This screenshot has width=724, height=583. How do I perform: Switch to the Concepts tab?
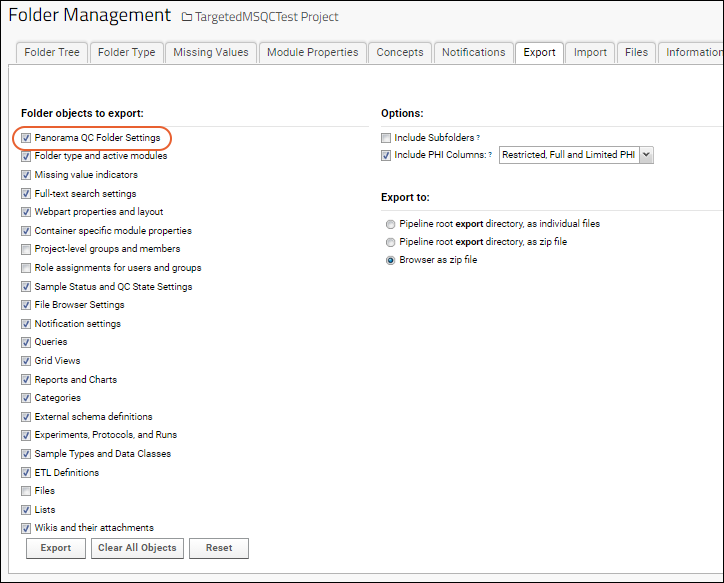point(400,53)
